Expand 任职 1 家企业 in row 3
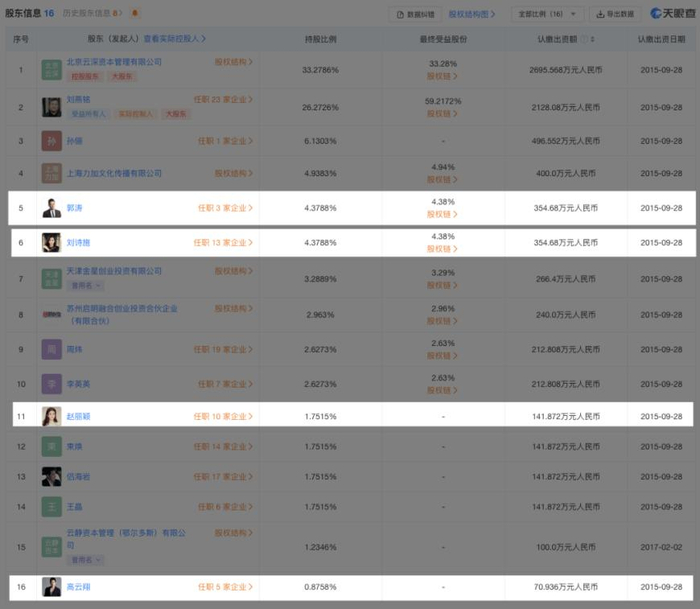This screenshot has height=609, width=700. click(x=225, y=141)
